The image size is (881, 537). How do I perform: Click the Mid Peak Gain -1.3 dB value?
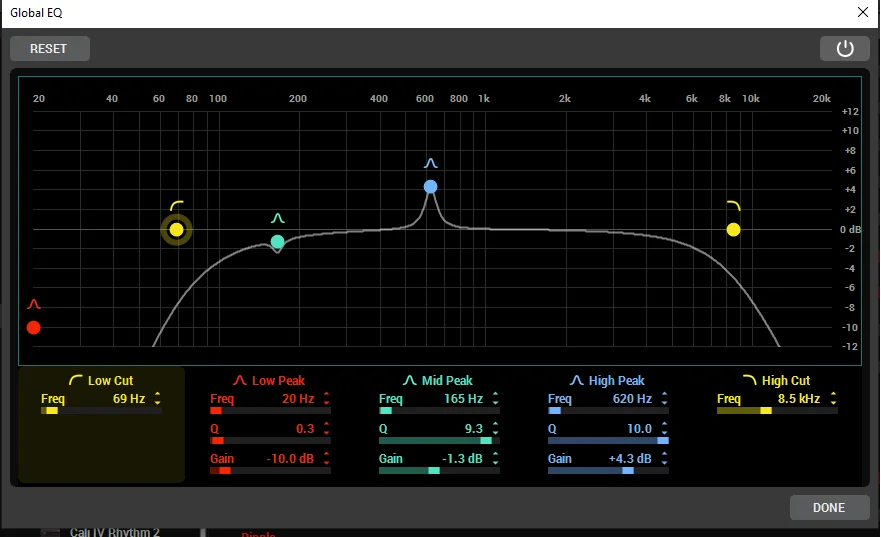pos(462,458)
